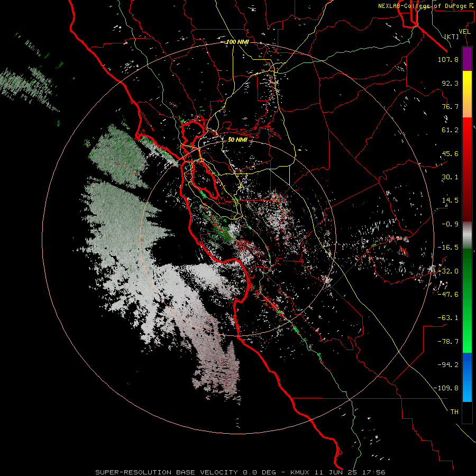The width and height of the screenshot is (476, 476).
Task: Click the black TH segment of color bar
Action: pyautogui.click(x=467, y=412)
